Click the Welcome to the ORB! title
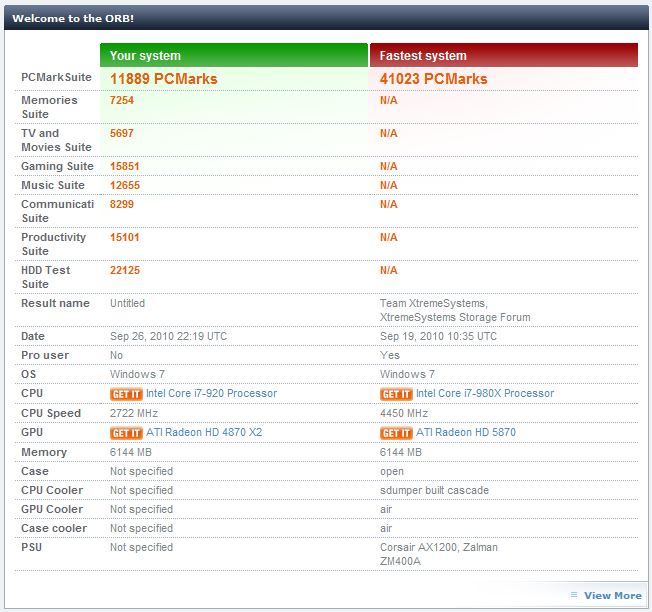Image resolution: width=652 pixels, height=612 pixels. click(73, 18)
